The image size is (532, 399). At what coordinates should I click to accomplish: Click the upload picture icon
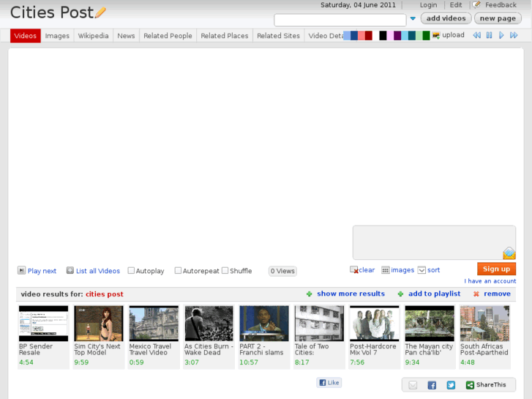coord(436,35)
